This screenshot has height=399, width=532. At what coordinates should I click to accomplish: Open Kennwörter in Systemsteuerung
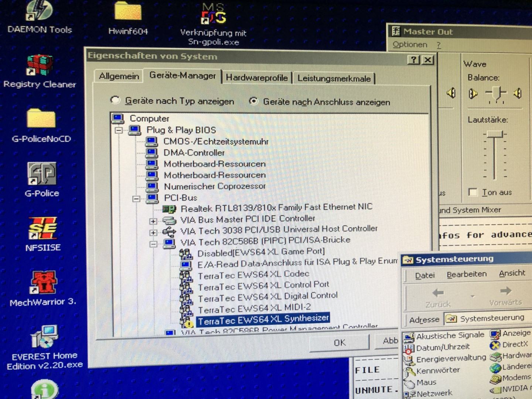pos(432,370)
